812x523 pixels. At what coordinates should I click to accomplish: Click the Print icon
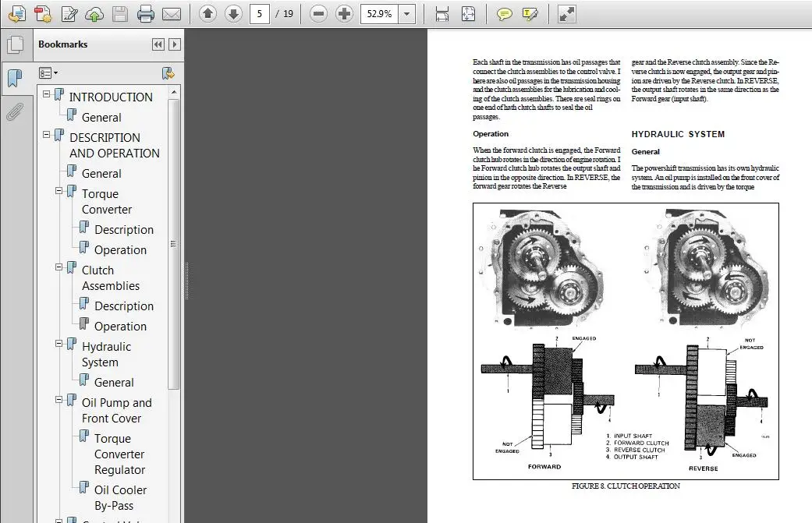[x=146, y=14]
